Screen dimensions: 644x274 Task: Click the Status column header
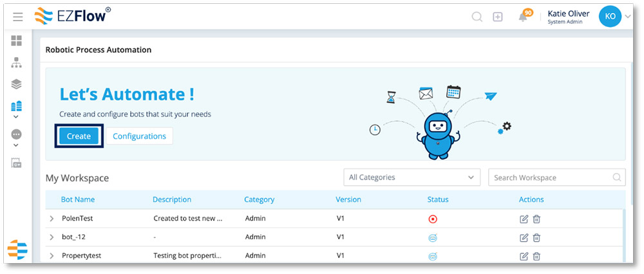click(x=438, y=200)
